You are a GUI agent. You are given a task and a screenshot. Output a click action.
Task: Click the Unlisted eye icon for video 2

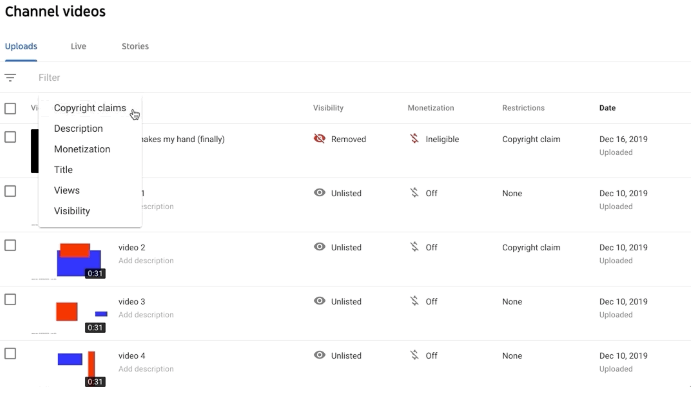(x=320, y=247)
